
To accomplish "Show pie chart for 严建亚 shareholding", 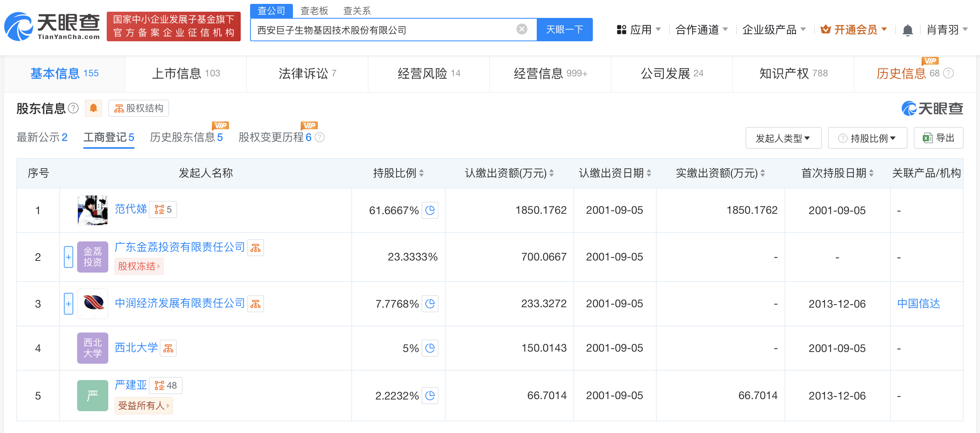I will click(430, 396).
